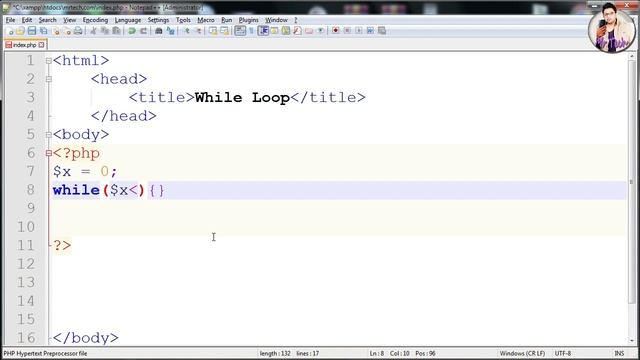Click the Zoom In toolbar icon
Viewport: 640px width, 360px height.
187,31
